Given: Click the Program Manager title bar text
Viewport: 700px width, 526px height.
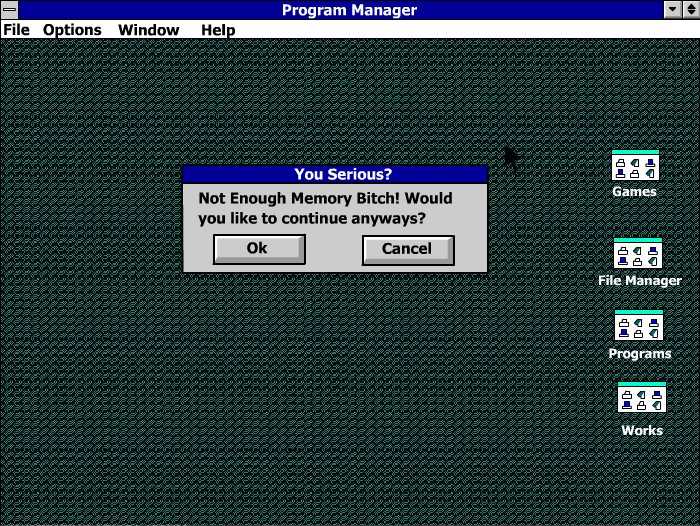Looking at the screenshot, I should point(349,10).
